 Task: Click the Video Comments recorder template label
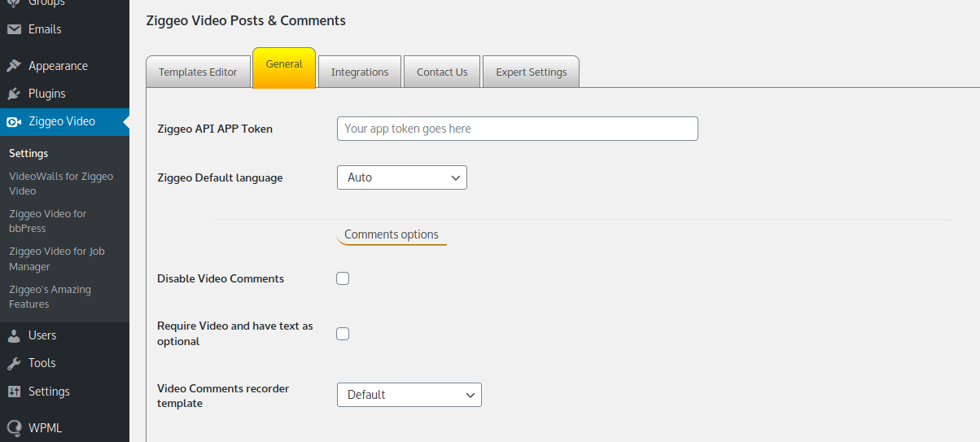click(x=223, y=396)
